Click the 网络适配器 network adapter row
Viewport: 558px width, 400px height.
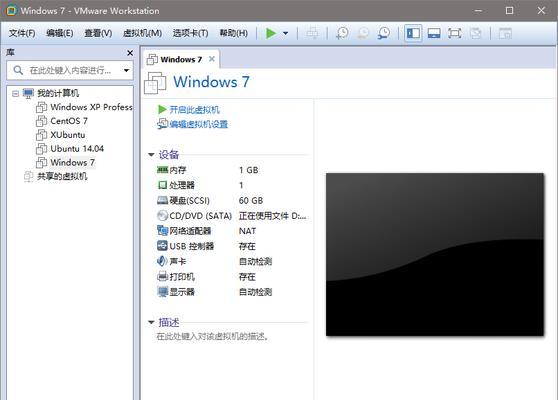click(231, 231)
